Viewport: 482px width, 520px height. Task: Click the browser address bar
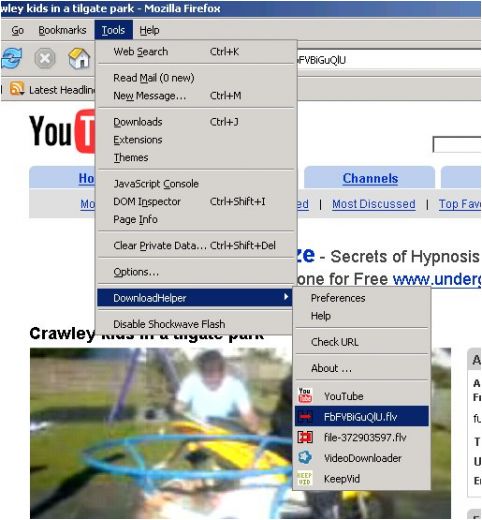(x=388, y=60)
